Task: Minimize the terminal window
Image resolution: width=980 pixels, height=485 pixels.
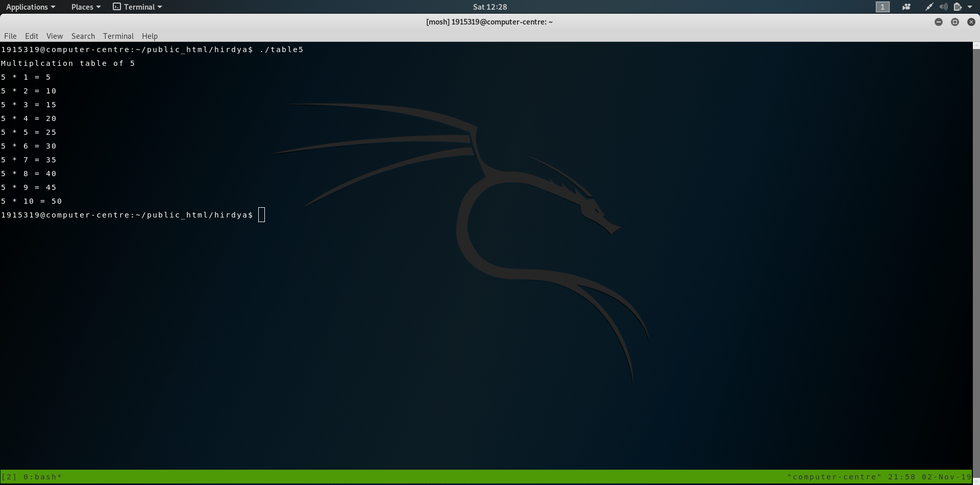Action: coord(939,22)
